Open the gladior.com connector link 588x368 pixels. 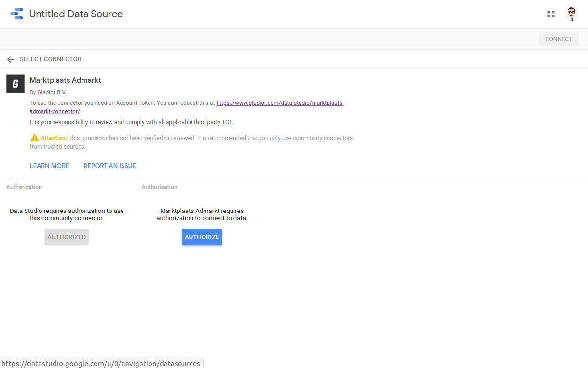click(x=187, y=107)
